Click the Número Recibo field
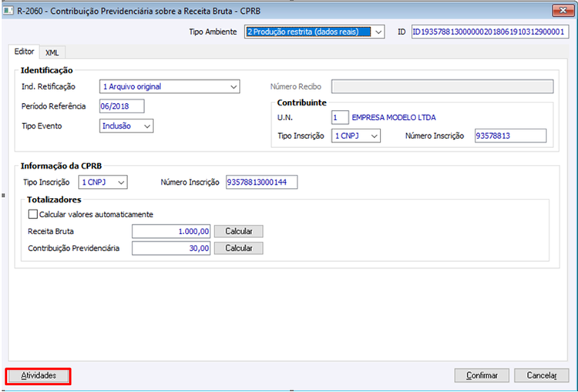Screen dimensions: 578x392 click(442, 86)
